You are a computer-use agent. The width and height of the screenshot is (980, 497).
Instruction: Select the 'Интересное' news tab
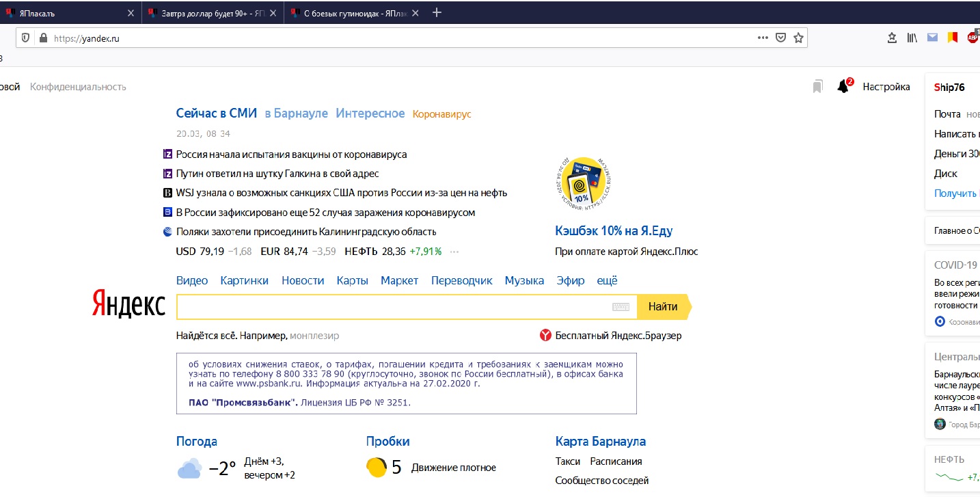coord(370,113)
